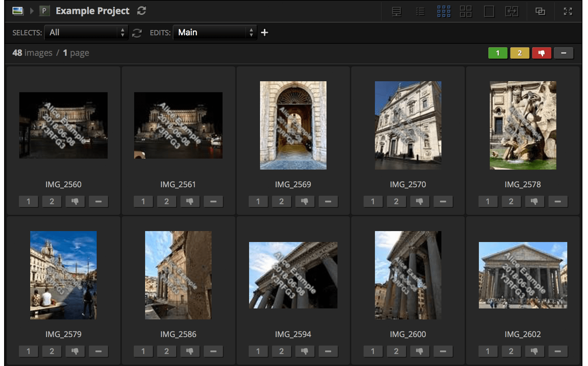This screenshot has height=366, width=588.
Task: Filter by green rating 1
Action: [498, 53]
